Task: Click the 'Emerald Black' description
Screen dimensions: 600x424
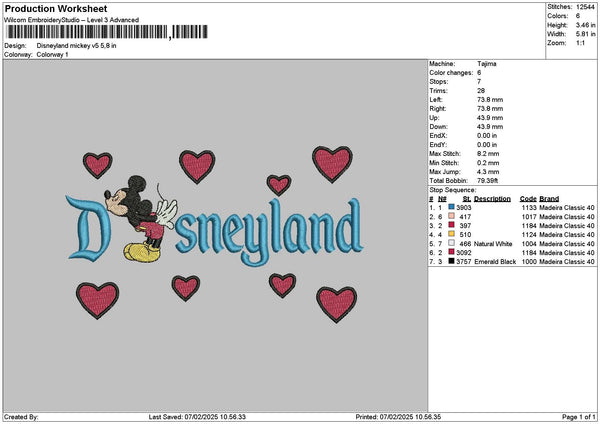Action: [x=495, y=262]
